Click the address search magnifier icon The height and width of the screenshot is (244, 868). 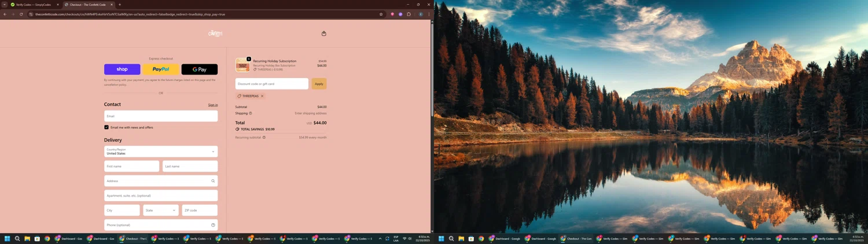(213, 181)
